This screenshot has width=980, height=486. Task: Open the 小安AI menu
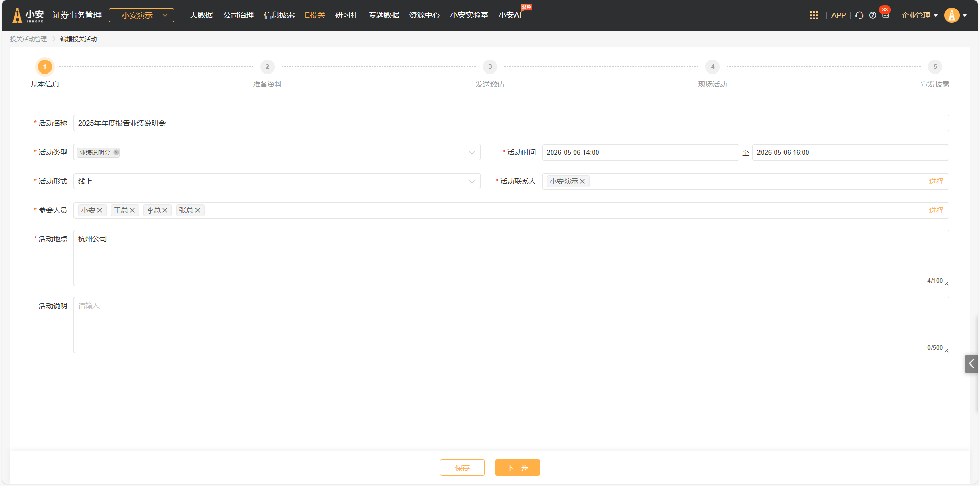point(510,15)
